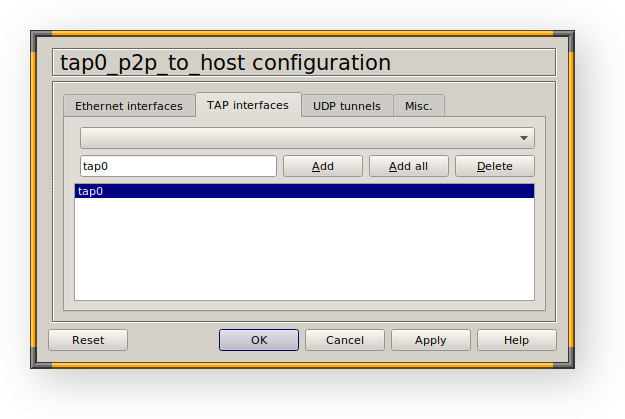Click the Delete button
Viewport: 625px width, 419px height.
(x=495, y=166)
